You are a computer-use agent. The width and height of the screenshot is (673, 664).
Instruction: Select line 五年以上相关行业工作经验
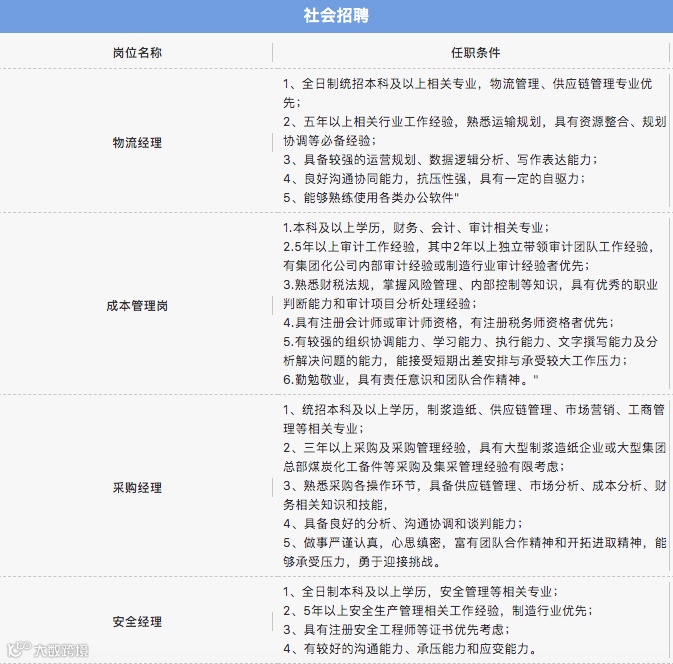(474, 121)
